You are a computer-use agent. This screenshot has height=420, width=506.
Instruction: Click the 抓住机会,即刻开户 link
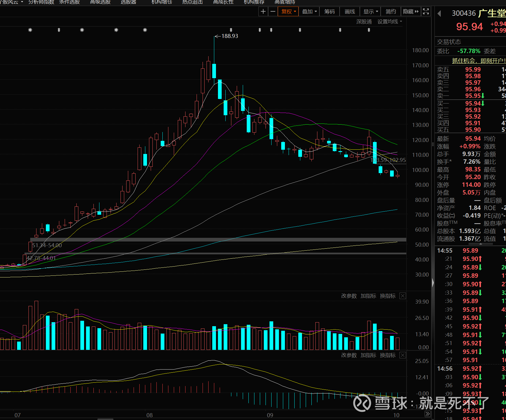[479, 61]
